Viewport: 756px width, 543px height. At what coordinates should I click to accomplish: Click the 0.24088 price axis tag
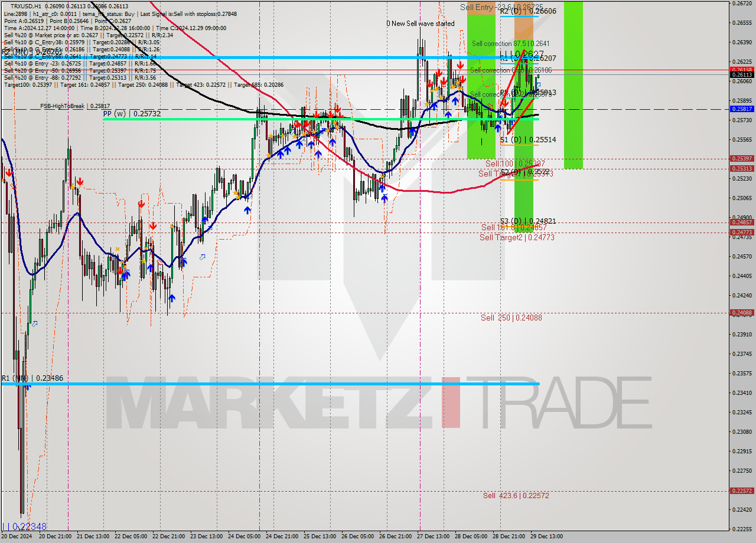[x=742, y=313]
